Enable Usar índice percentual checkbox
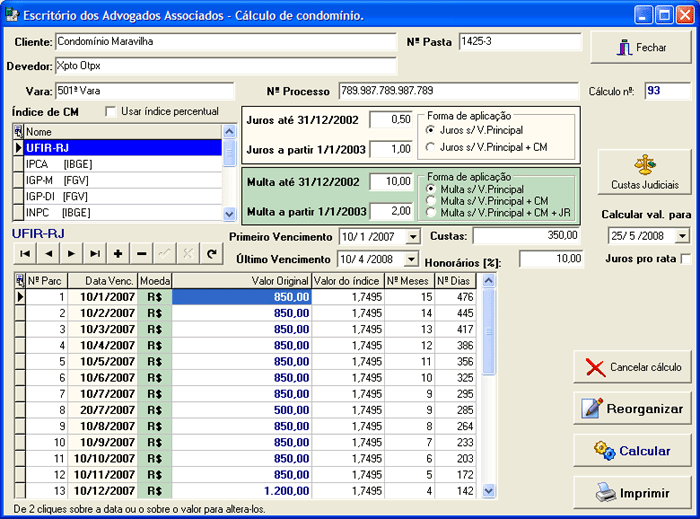Viewport: 700px width, 519px height. click(x=110, y=112)
